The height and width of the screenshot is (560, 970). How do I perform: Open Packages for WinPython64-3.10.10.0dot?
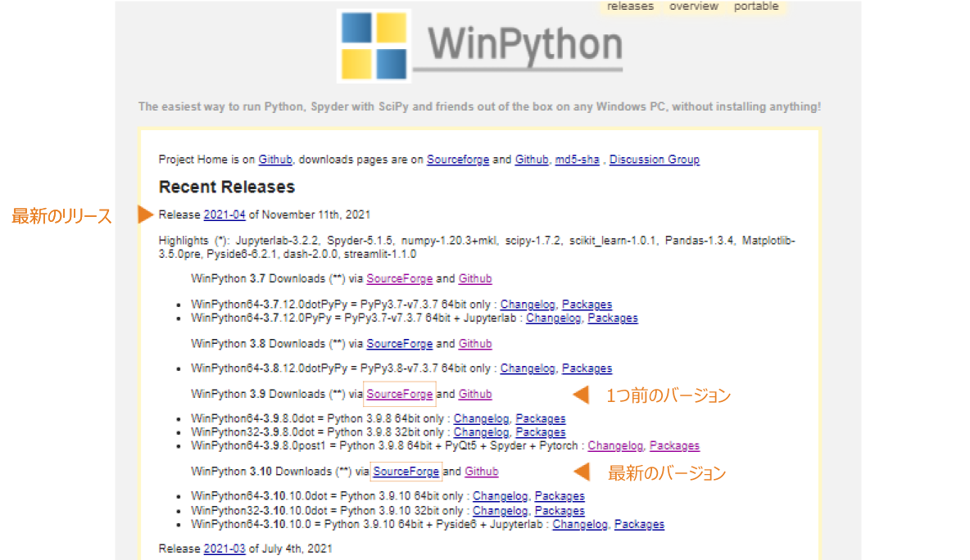point(560,495)
